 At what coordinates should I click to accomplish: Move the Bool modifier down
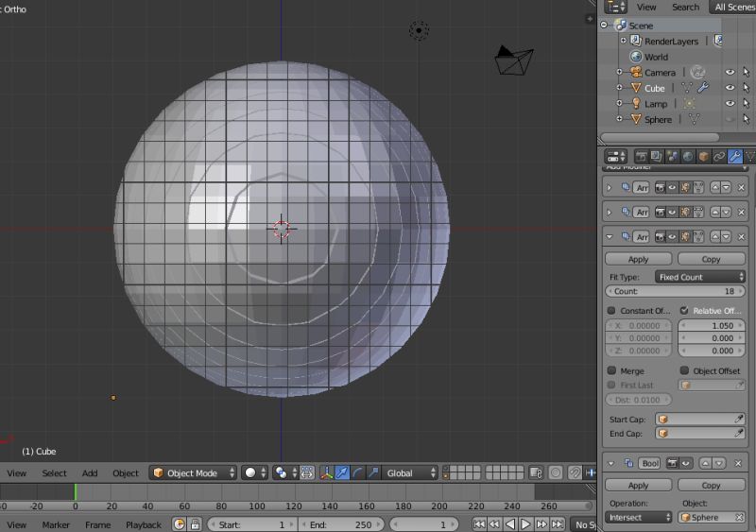[x=719, y=464]
